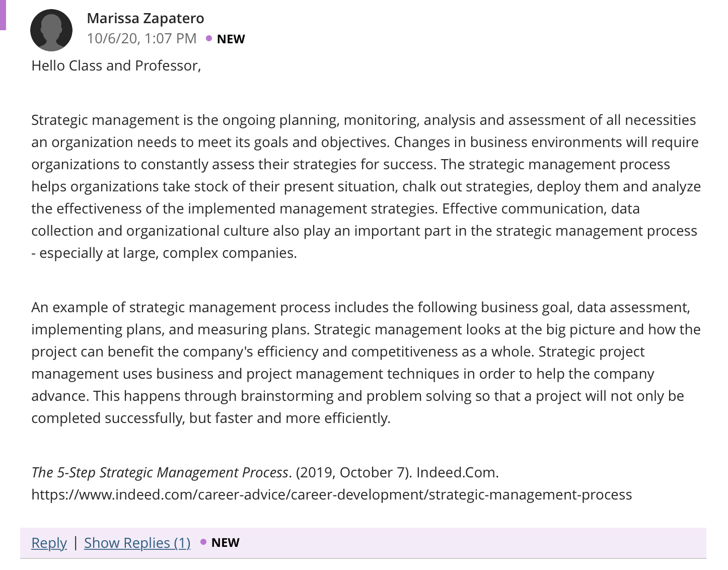Click Marissa Zapatero's profile avatar

[51, 30]
